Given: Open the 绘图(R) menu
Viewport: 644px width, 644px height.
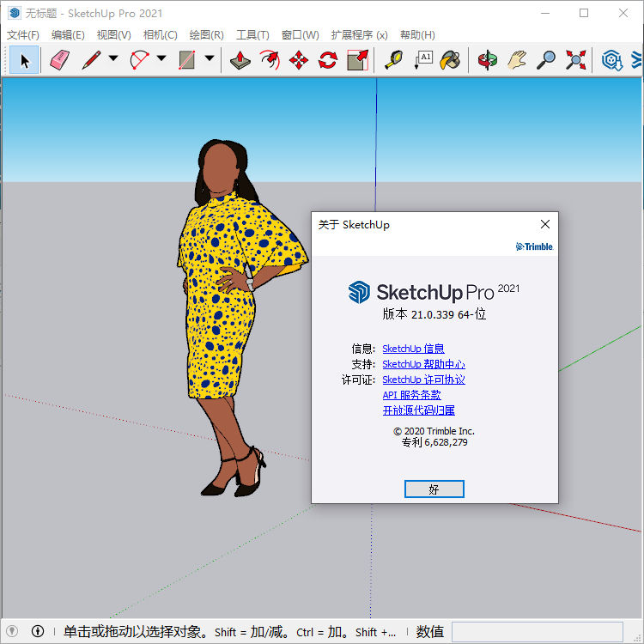Looking at the screenshot, I should [x=207, y=35].
